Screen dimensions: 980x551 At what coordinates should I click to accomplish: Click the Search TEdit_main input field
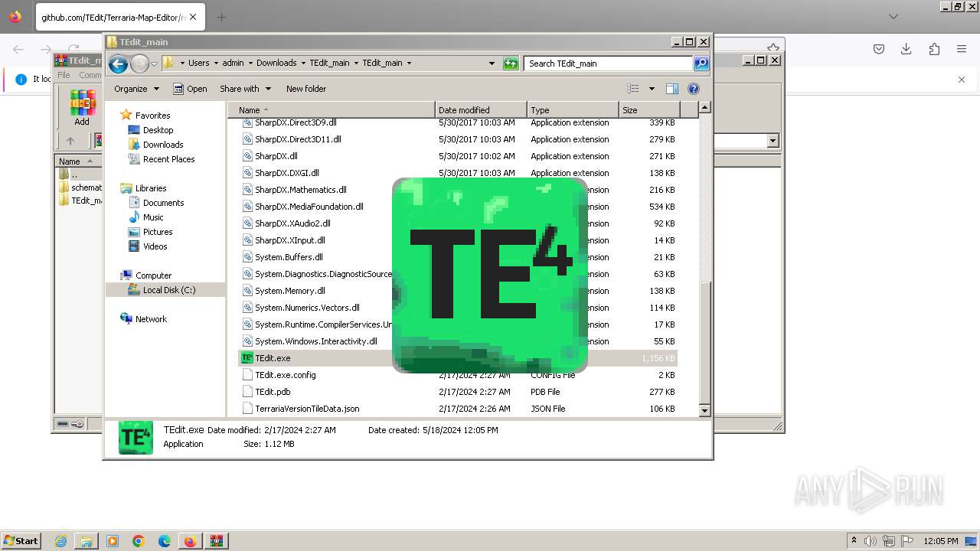pyautogui.click(x=609, y=64)
